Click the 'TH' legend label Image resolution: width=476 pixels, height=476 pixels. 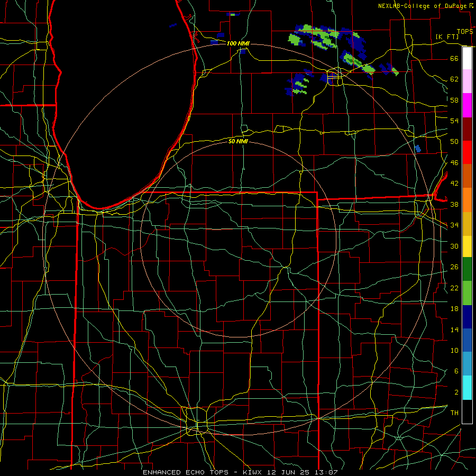point(454,413)
